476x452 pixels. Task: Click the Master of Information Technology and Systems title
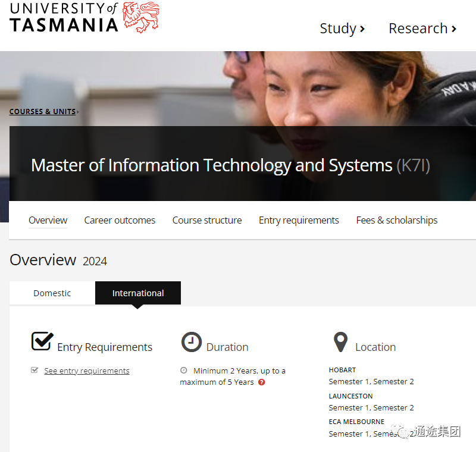[x=212, y=165]
